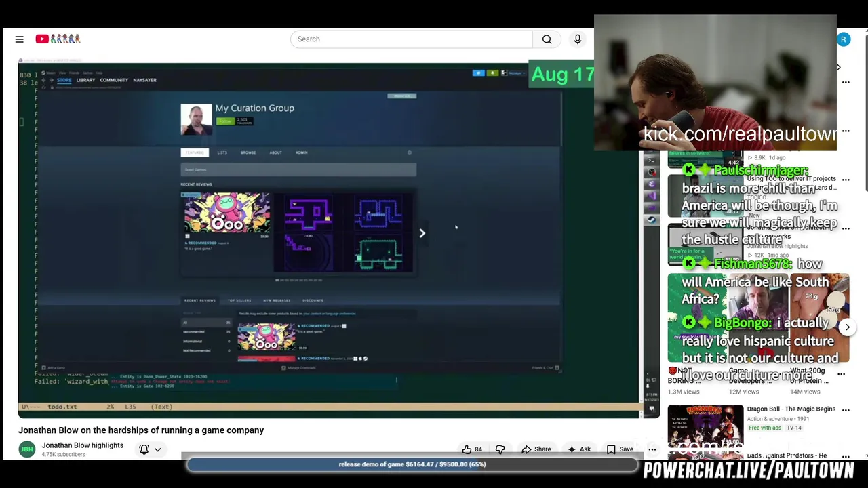868x488 pixels.
Task: Open the ADMIN tab of My Curation Group
Action: point(302,152)
